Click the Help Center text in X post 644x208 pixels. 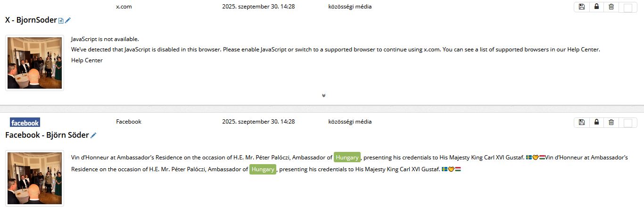(x=87, y=60)
